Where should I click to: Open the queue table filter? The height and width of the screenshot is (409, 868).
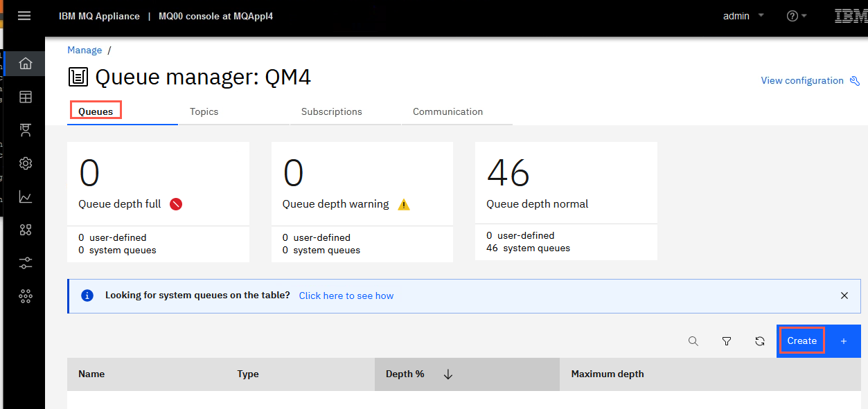727,341
